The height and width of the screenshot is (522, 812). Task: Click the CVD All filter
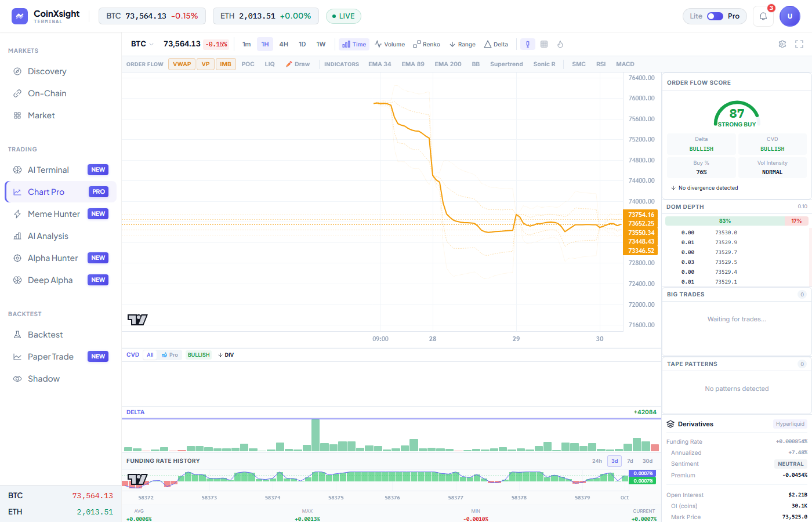pyautogui.click(x=150, y=355)
